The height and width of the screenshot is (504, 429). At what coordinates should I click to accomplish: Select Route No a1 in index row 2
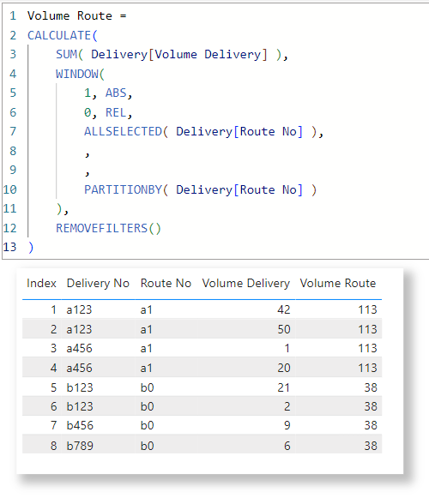pyautogui.click(x=146, y=329)
